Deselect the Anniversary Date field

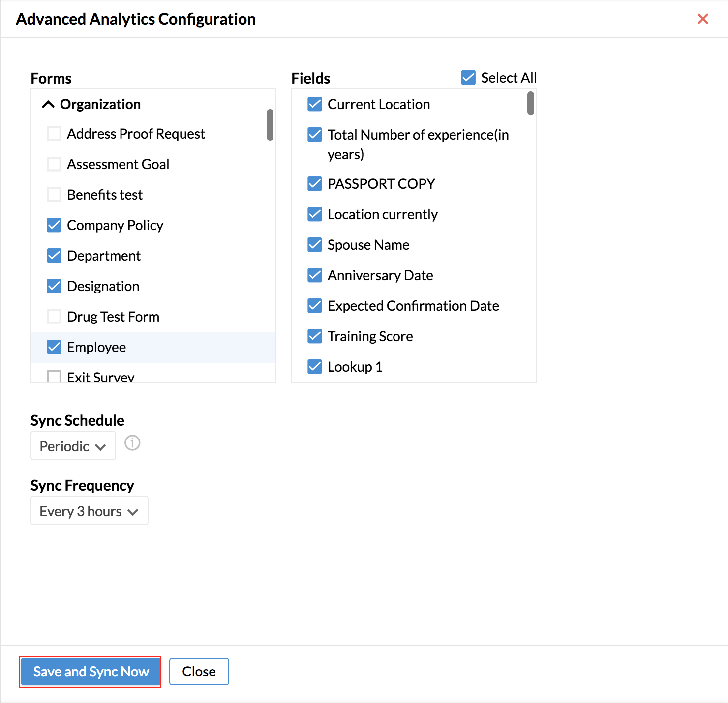point(315,275)
